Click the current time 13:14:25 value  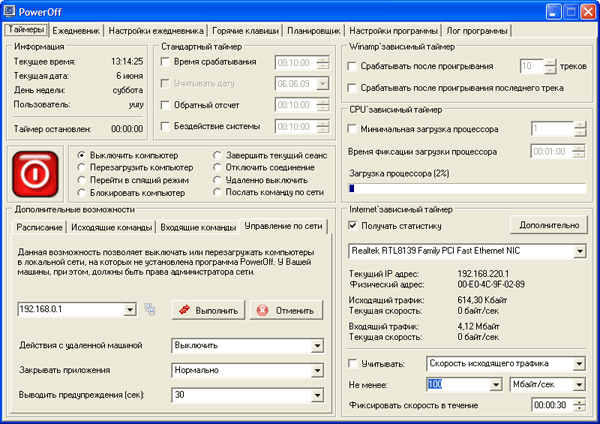pyautogui.click(x=127, y=61)
